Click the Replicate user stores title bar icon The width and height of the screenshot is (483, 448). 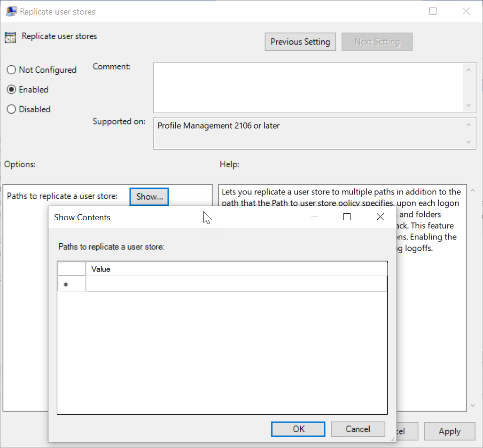click(11, 11)
